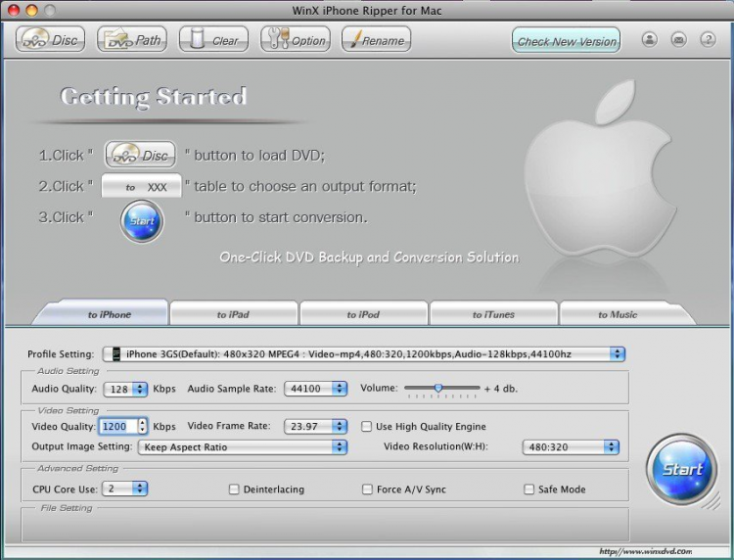Click the 'File Setting' group label
This screenshot has height=560, width=734.
[67, 508]
